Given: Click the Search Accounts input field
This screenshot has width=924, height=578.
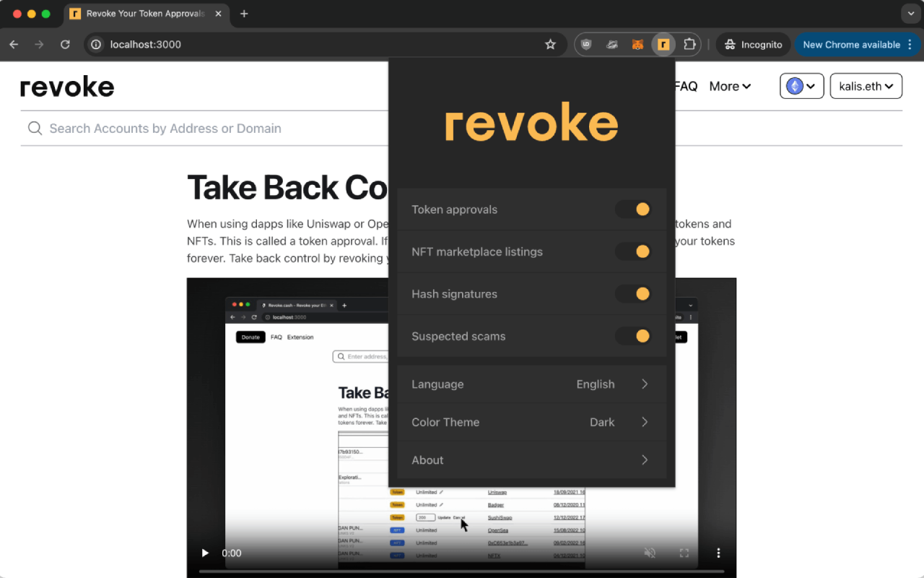Looking at the screenshot, I should [180, 128].
